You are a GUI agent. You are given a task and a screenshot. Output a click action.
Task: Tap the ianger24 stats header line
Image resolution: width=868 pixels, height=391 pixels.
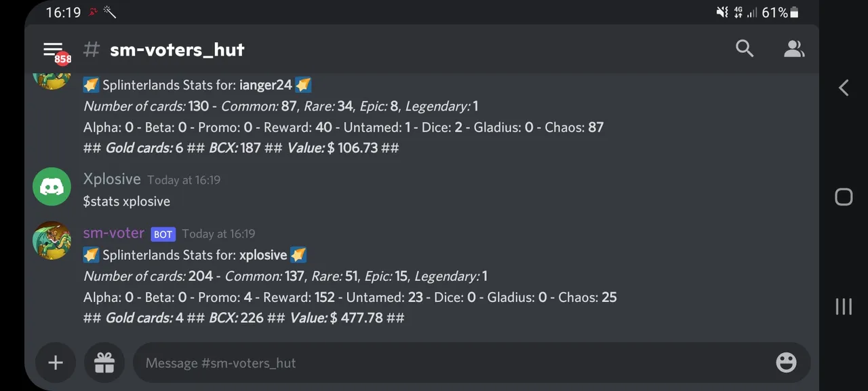[x=197, y=85]
